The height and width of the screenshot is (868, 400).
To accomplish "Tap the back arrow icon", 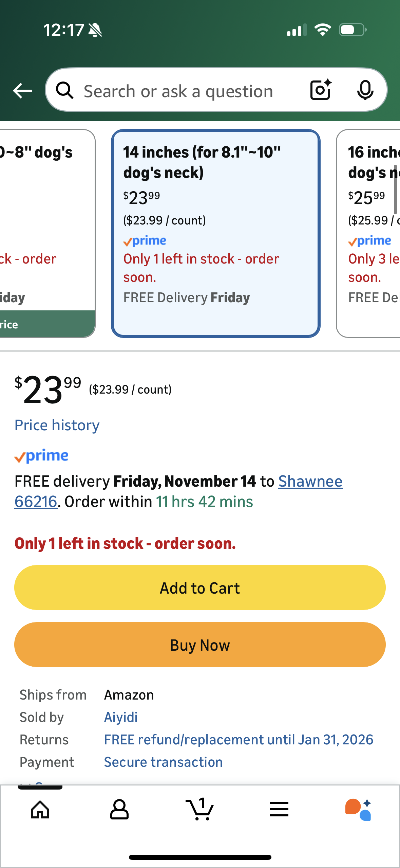I will tap(22, 91).
